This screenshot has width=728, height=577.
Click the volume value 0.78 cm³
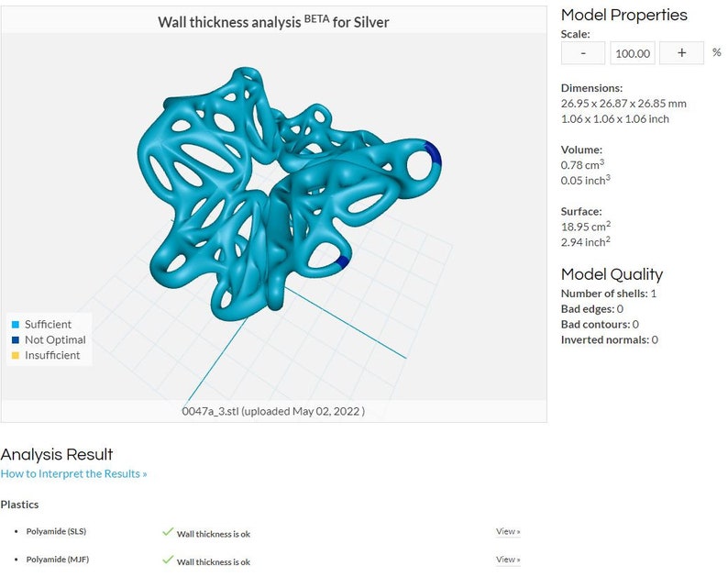[583, 164]
